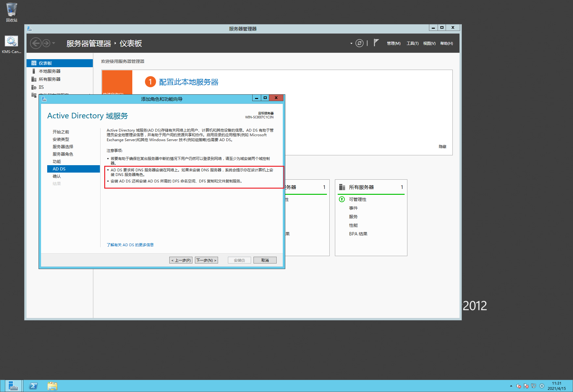Image resolution: width=573 pixels, height=392 pixels.
Task: Maximize the 添加角色和功能向导 window
Action: (265, 98)
